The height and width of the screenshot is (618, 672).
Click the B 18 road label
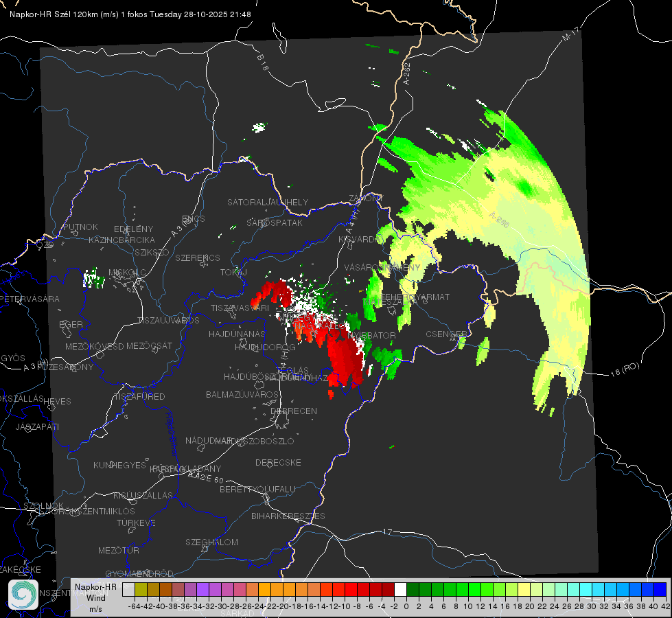[x=263, y=62]
